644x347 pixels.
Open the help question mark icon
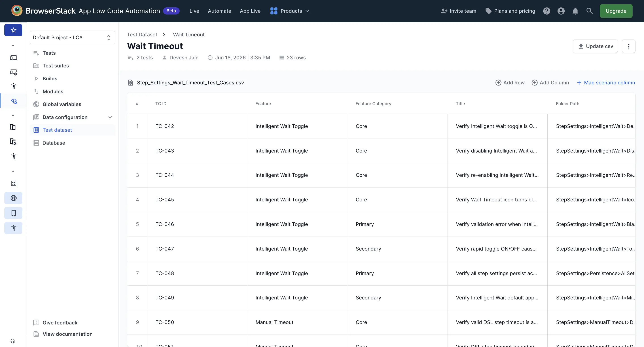pyautogui.click(x=547, y=11)
